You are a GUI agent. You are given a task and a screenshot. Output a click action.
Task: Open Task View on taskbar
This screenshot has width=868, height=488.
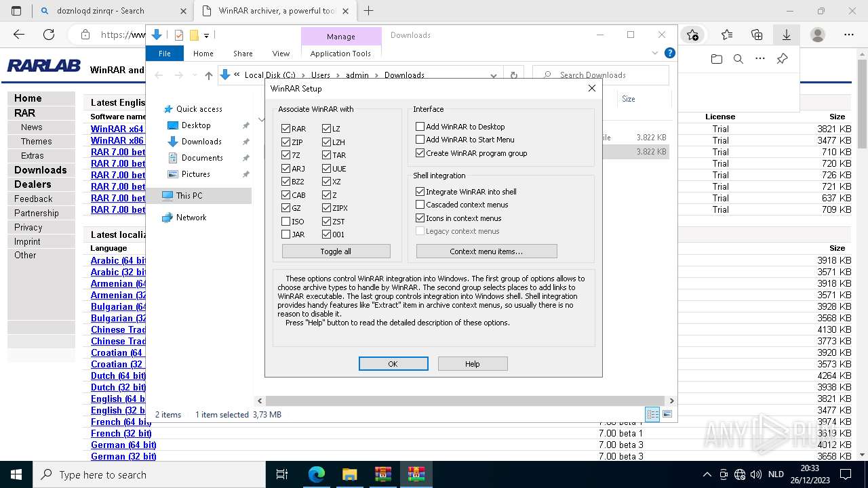[282, 474]
